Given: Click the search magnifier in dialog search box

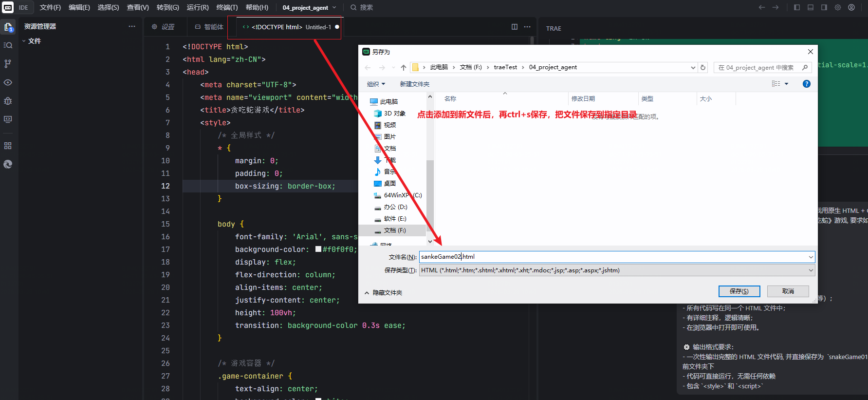Looking at the screenshot, I should 805,67.
